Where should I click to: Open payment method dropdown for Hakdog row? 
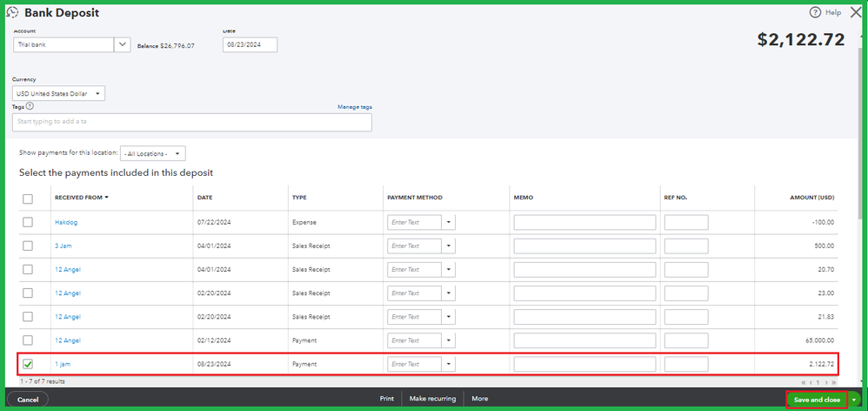[449, 222]
